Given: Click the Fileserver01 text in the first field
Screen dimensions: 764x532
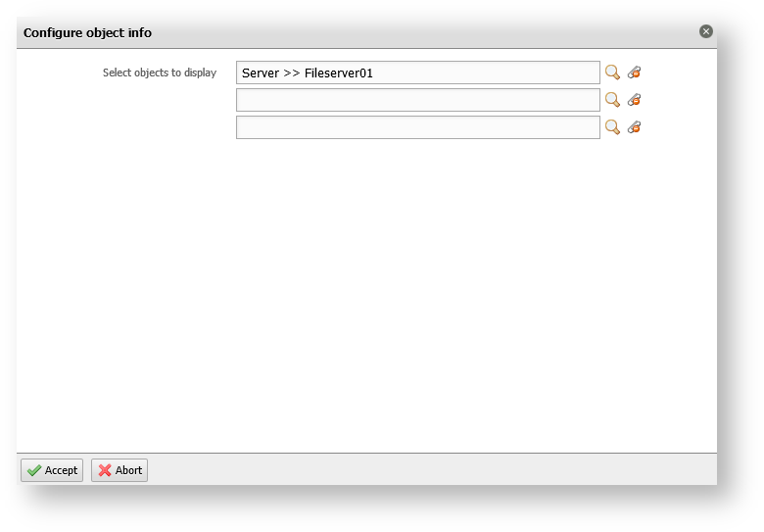Looking at the screenshot, I should tap(339, 73).
